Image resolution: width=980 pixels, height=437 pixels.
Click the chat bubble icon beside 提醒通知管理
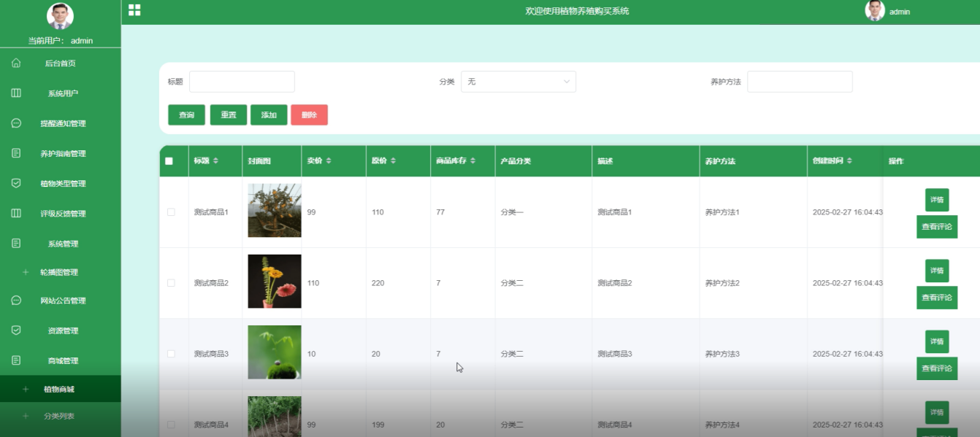16,123
